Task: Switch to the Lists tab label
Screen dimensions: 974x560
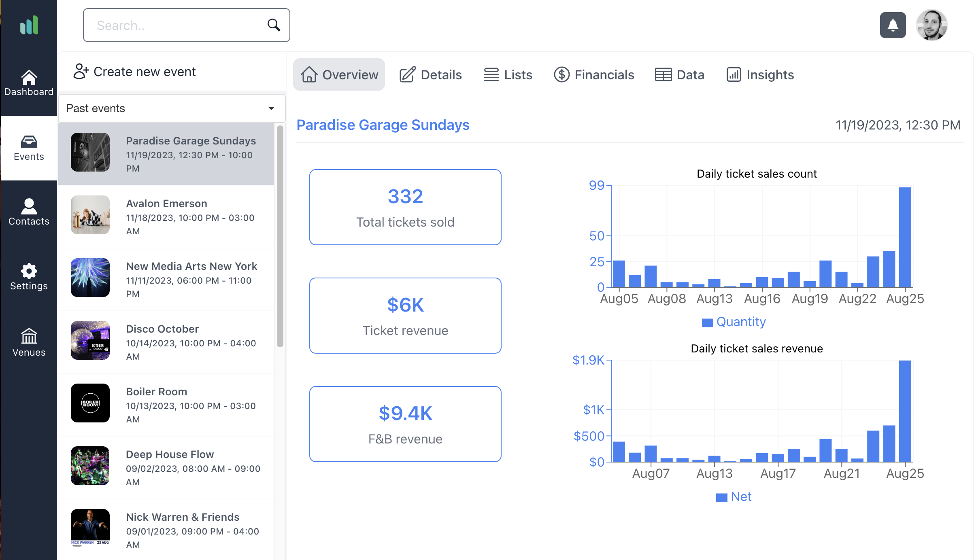Action: tap(518, 74)
